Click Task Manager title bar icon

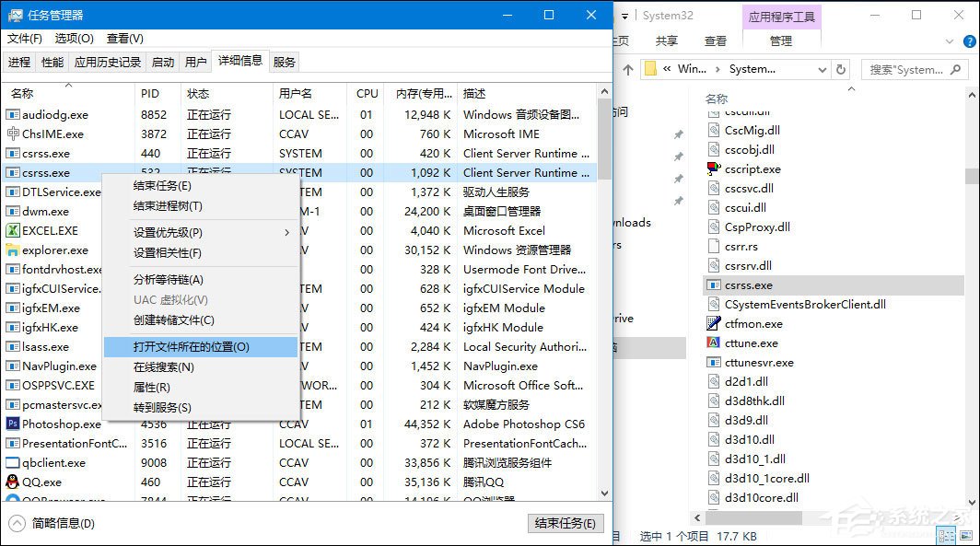tap(15, 15)
